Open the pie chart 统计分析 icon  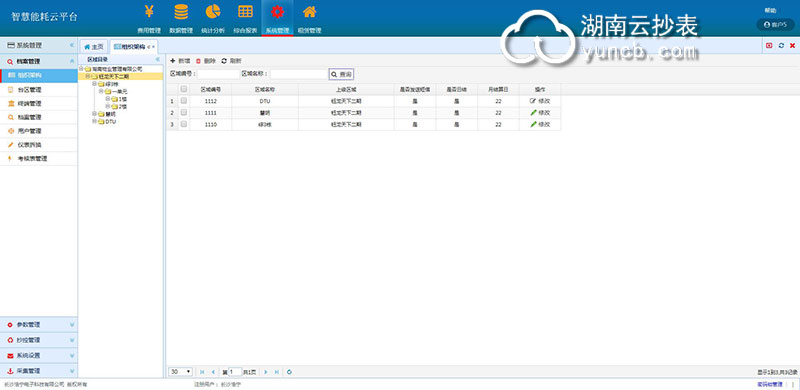(x=213, y=11)
